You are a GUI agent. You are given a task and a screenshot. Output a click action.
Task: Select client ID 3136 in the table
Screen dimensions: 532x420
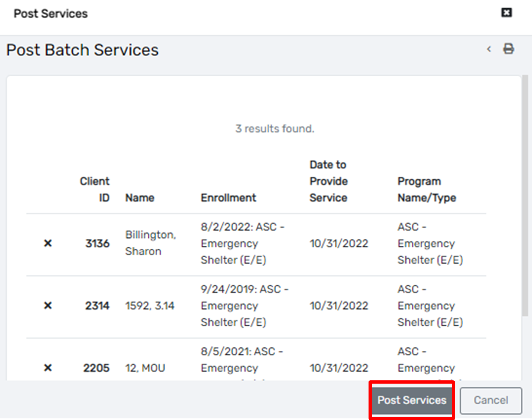pos(97,243)
